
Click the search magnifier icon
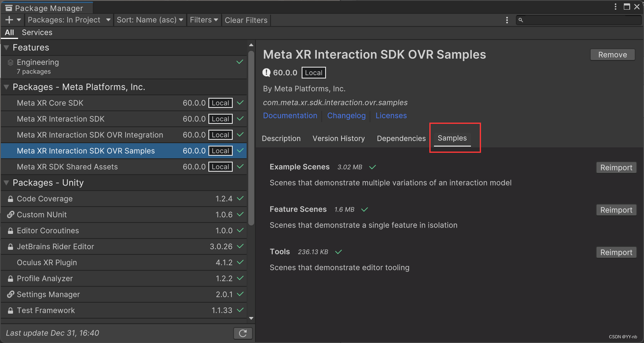tap(520, 20)
